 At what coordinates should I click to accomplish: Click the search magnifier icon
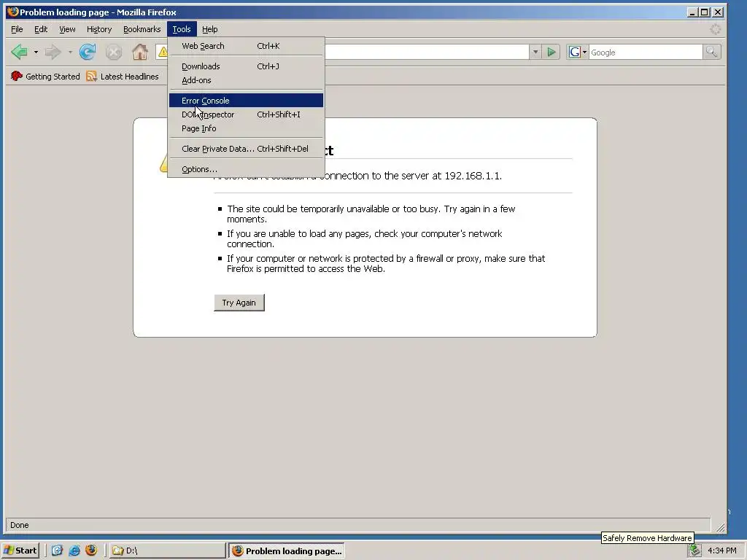point(711,52)
